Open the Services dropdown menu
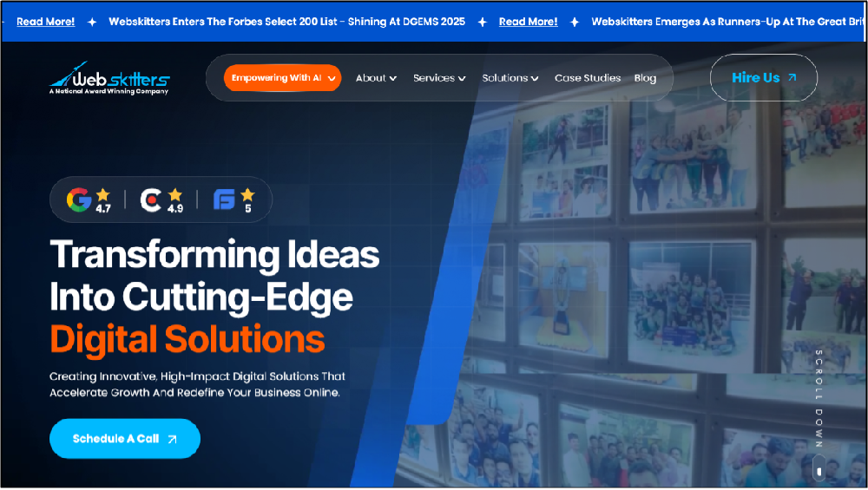 pos(439,78)
